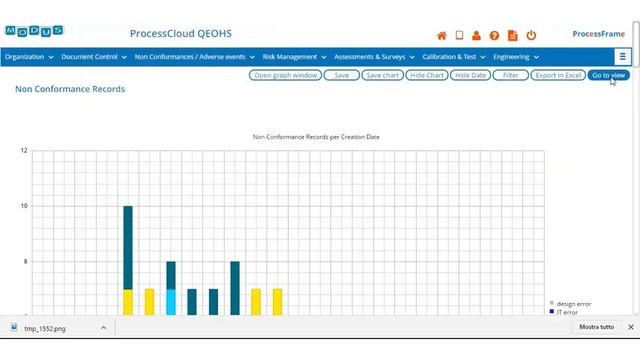The width and height of the screenshot is (640, 360).
Task: Click the y-axis label 10
Action: 24,206
